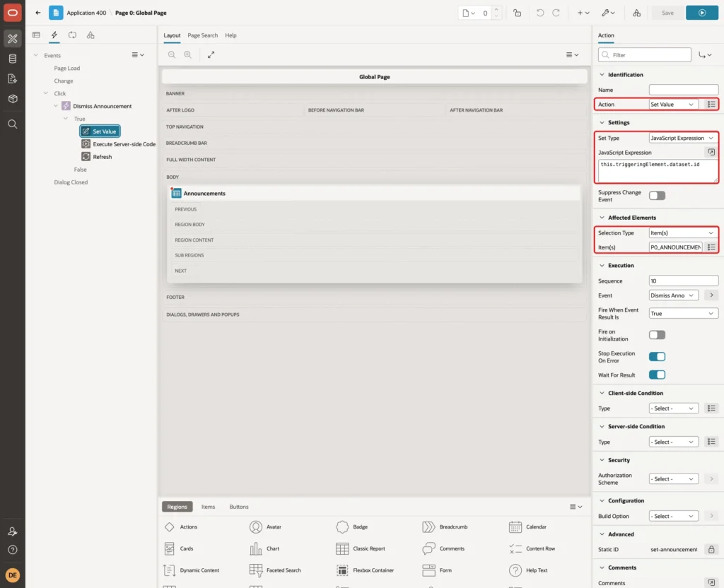Open the Fire When Event Result Is dropdown
Screen dimensions: 724x588
click(684, 313)
